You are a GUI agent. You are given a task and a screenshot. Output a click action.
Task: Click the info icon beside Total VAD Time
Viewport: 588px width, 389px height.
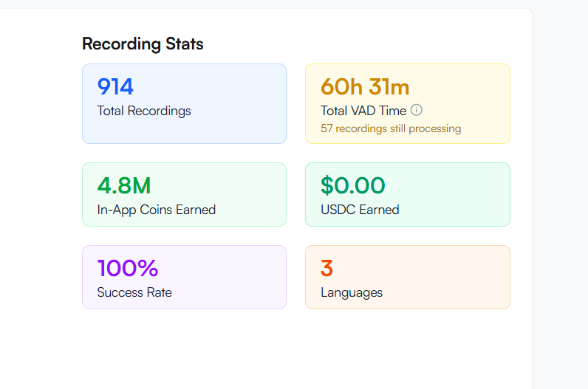pyautogui.click(x=416, y=110)
